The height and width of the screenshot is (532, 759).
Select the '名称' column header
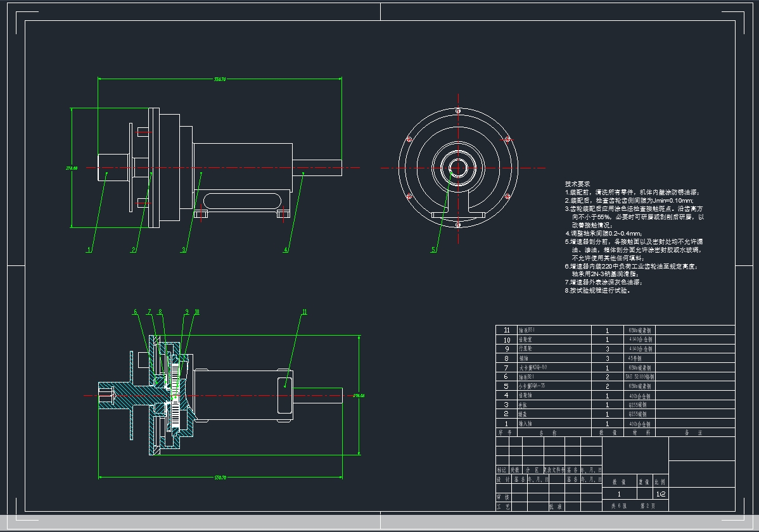(548, 433)
